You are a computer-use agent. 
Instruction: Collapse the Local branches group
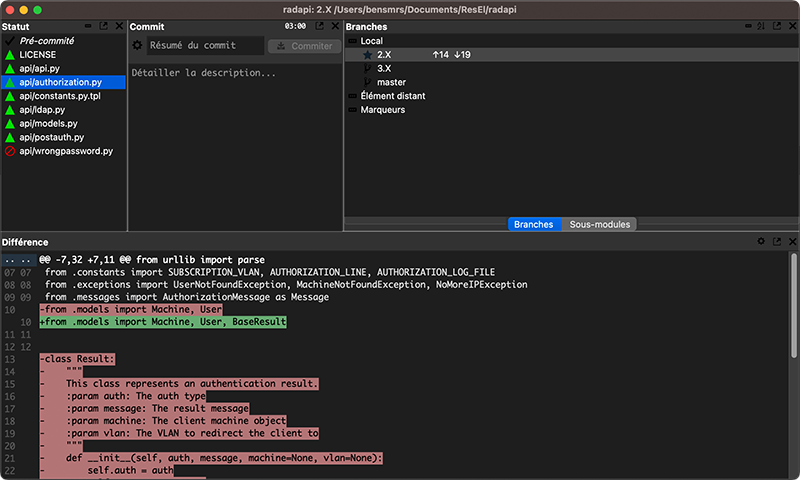[352, 41]
